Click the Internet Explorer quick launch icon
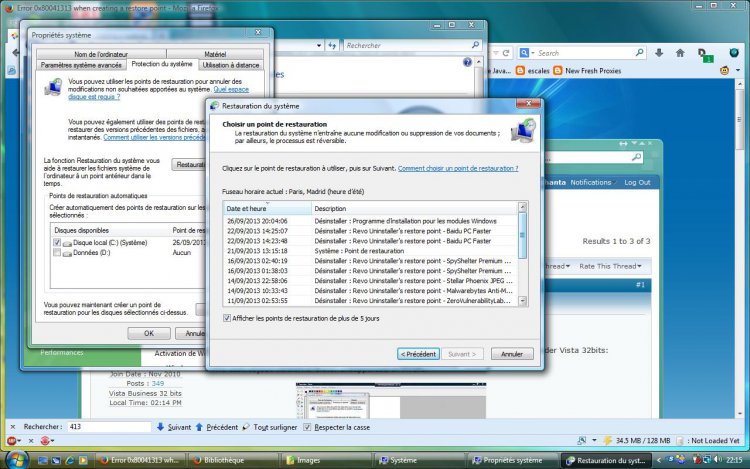Viewport: 750px width, 469px height. pos(69,460)
